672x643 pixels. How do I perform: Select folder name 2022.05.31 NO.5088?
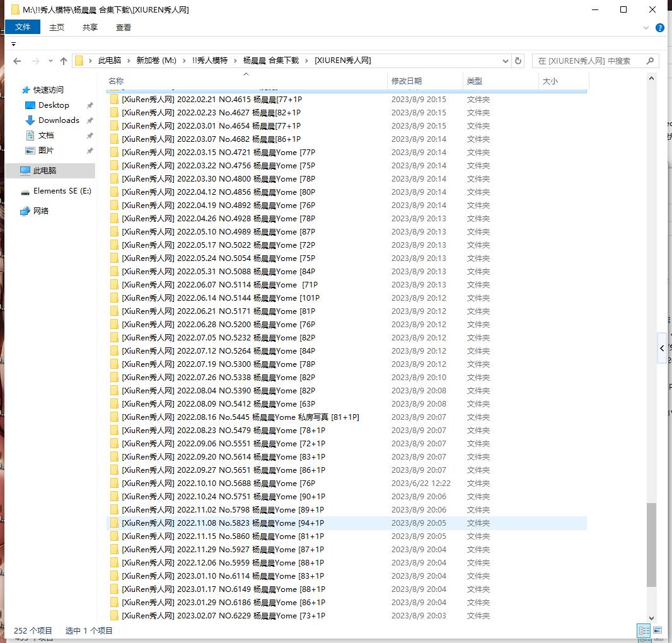click(219, 272)
